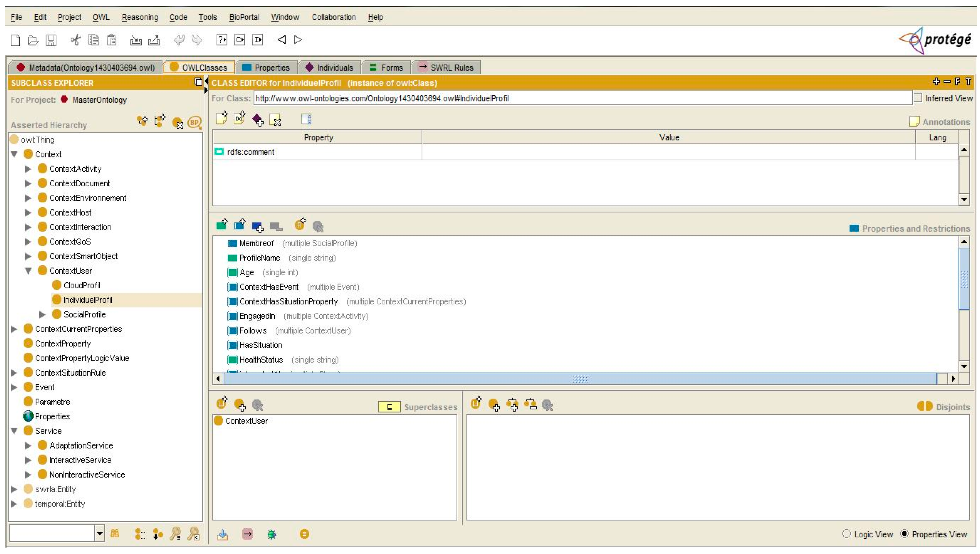The width and height of the screenshot is (980, 554).
Task: Expand the ContextActivity tree node
Action: pos(28,169)
